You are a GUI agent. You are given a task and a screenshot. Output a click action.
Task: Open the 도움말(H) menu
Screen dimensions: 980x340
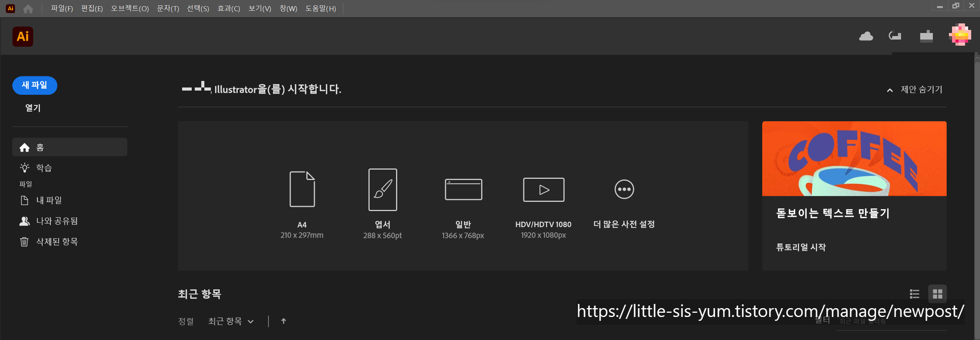click(321, 8)
